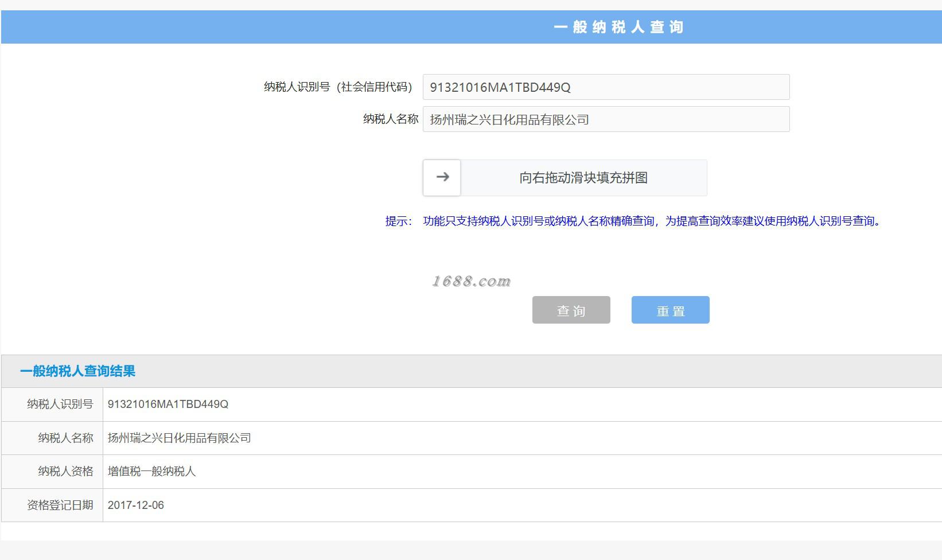Viewport: 942px width, 560px height.
Task: Click the blue 提示 hint text
Action: tap(634, 221)
